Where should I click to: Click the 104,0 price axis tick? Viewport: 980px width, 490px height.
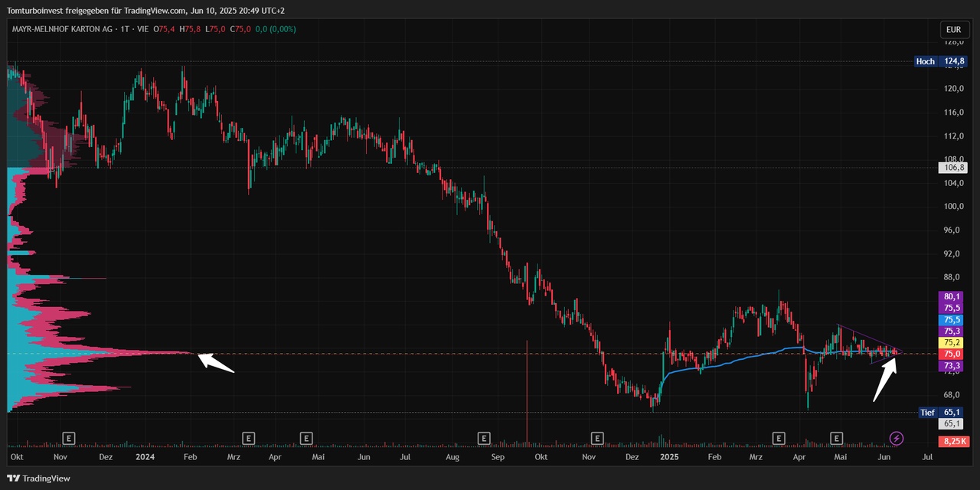[954, 183]
